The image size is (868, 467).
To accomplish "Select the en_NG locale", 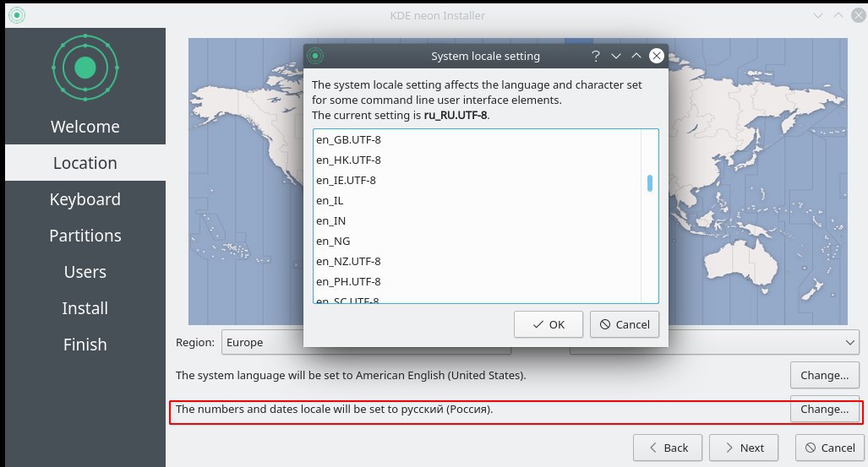I will [x=478, y=242].
